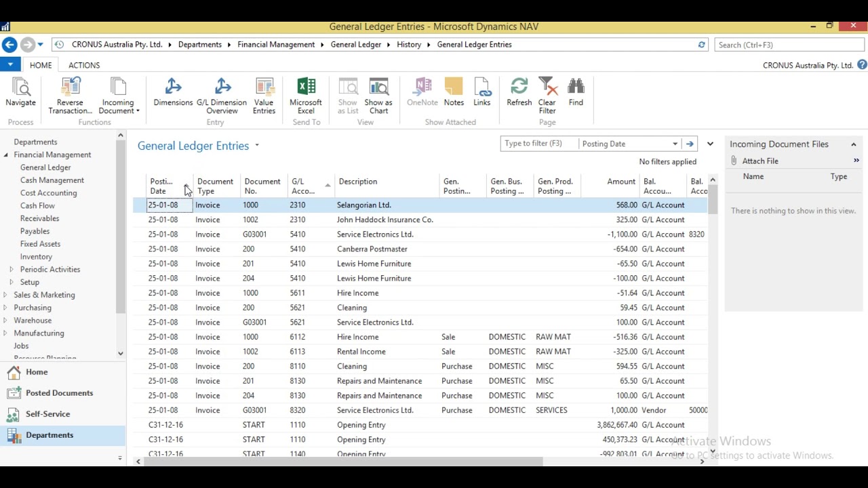This screenshot has width=868, height=488.
Task: Open Links attached to record
Action: coord(481,92)
